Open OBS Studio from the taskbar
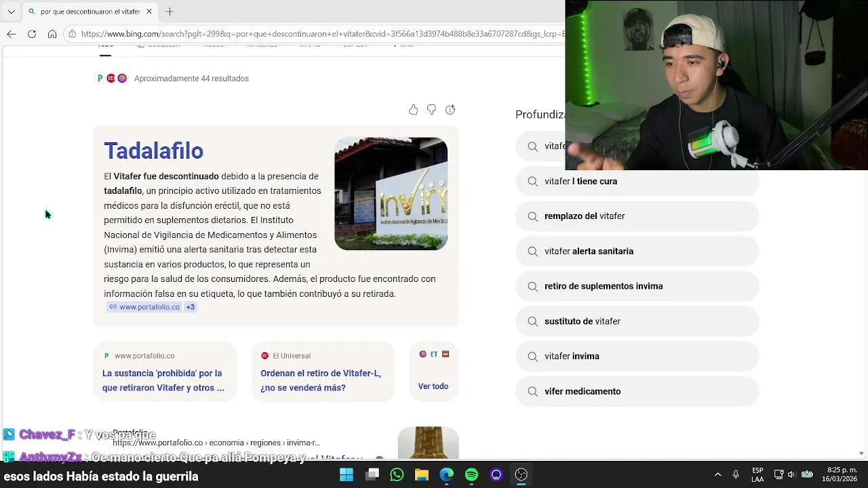Viewport: 868px width, 488px height. (x=521, y=474)
